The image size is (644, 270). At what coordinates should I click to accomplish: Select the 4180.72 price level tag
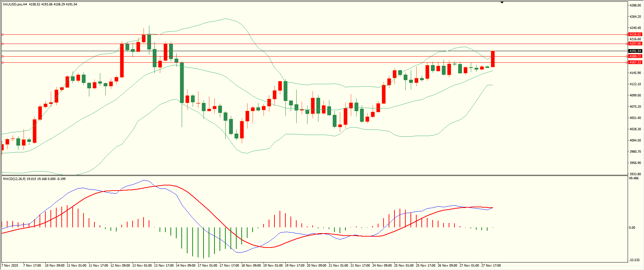635,56
